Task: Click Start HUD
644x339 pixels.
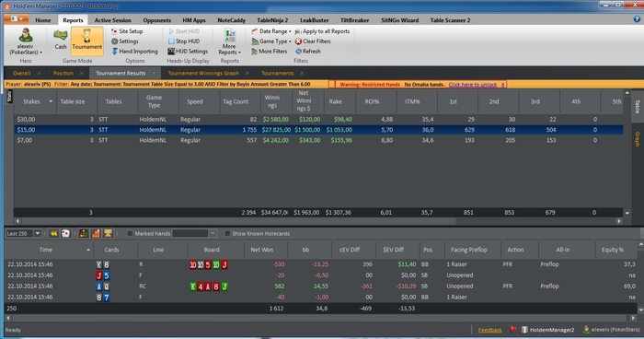Action: 184,31
